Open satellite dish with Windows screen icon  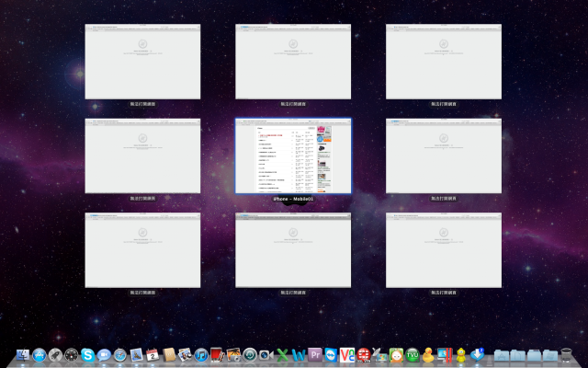(379, 354)
